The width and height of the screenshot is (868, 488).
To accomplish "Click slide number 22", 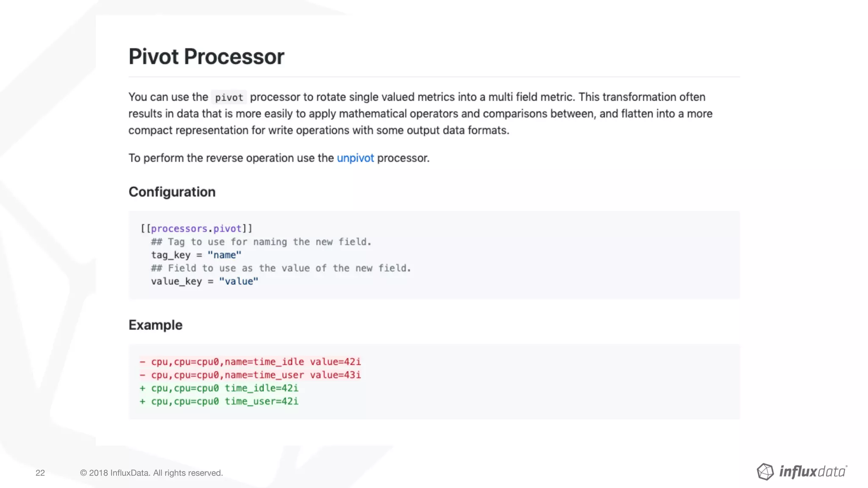I will (40, 473).
